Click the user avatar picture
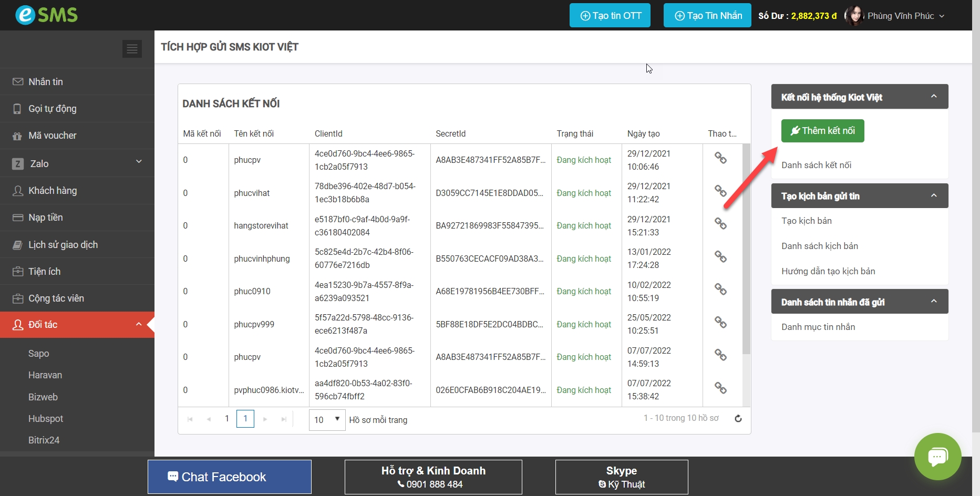 coord(854,16)
